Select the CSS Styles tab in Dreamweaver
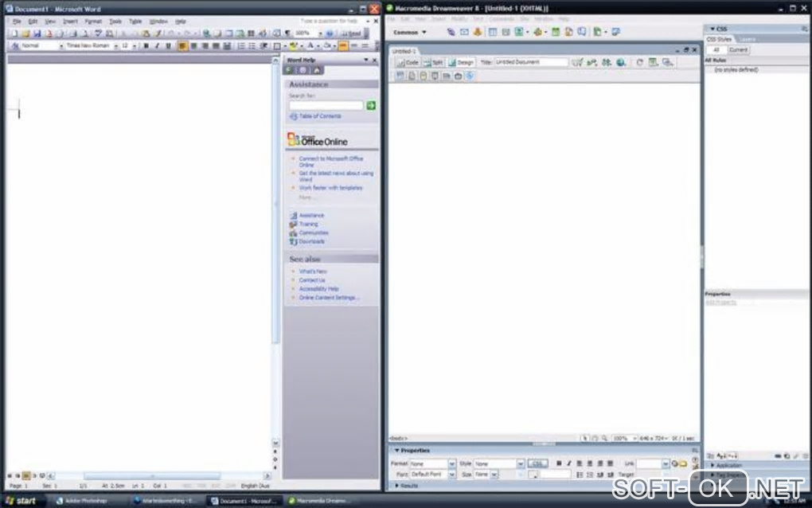This screenshot has width=812, height=508. point(720,39)
